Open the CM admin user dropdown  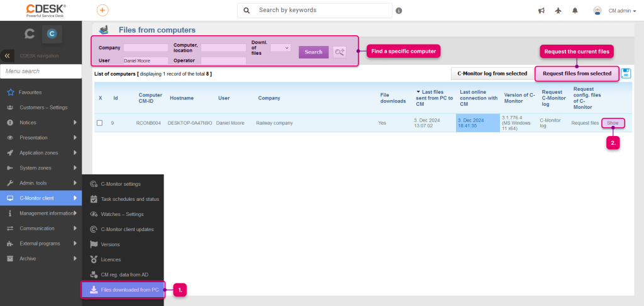(x=622, y=11)
